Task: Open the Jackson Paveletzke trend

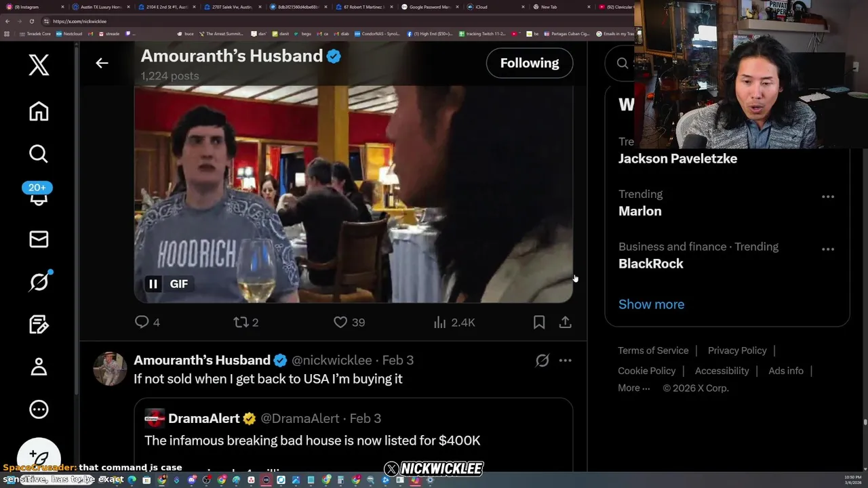Action: 677,159
